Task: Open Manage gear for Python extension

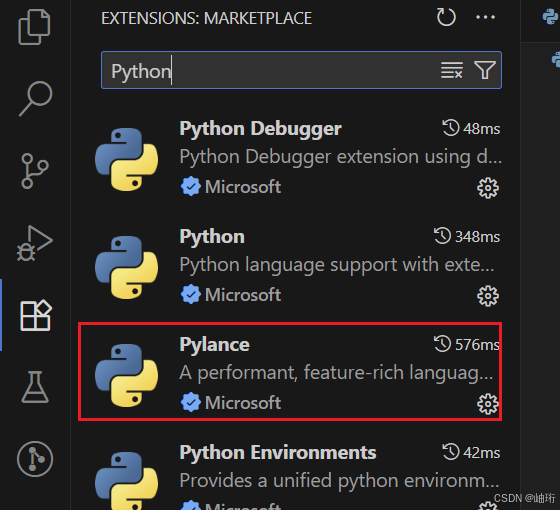Action: tap(488, 296)
